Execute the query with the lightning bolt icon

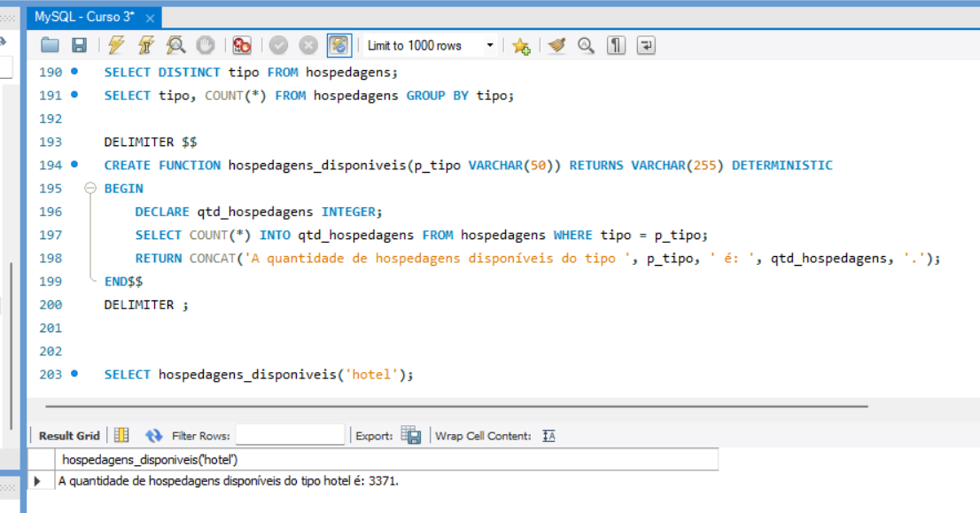[x=116, y=45]
